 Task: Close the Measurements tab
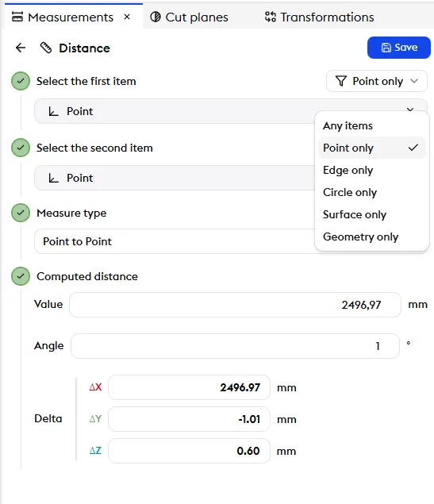[x=127, y=17]
